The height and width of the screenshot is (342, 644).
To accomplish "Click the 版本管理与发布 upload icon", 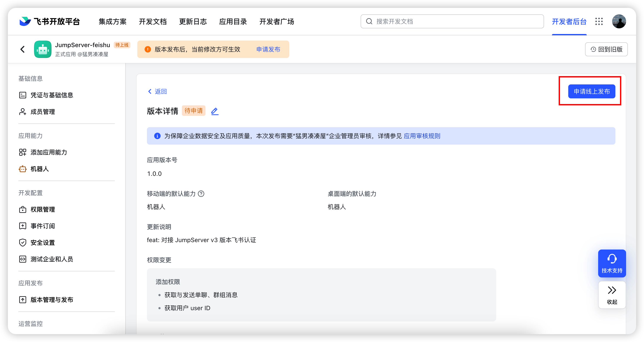I will pos(22,299).
